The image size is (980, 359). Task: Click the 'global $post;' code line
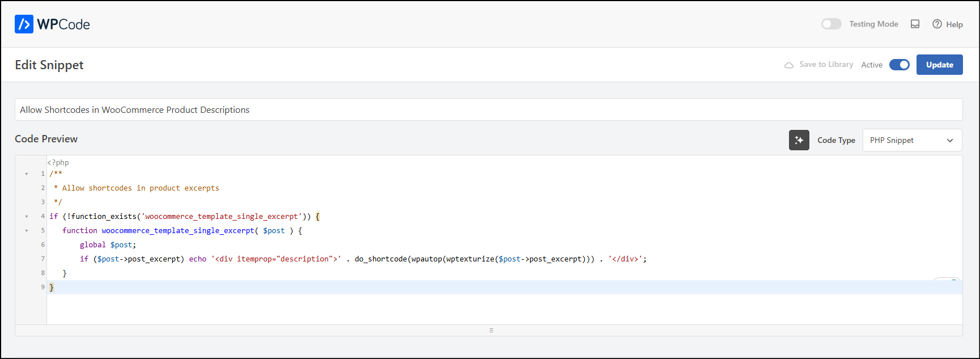pos(108,245)
